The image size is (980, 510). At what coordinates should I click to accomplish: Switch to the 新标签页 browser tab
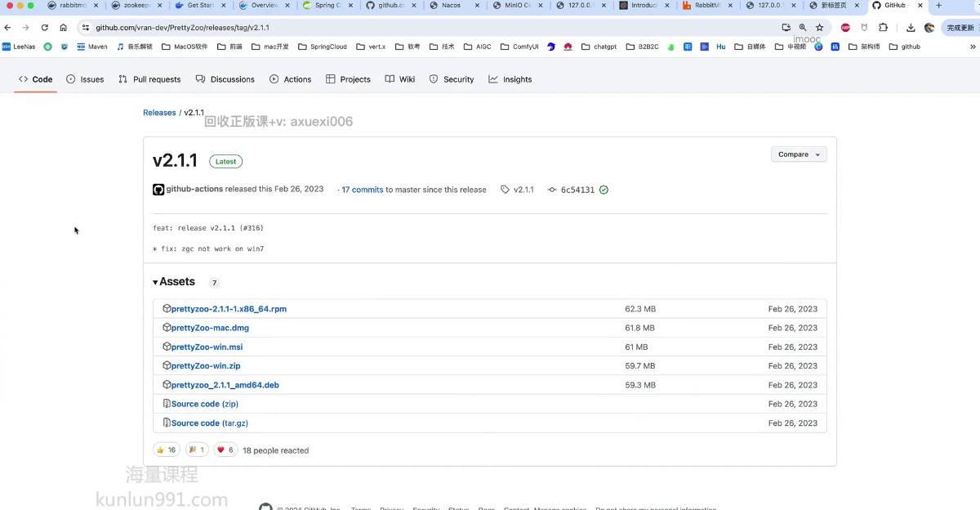pyautogui.click(x=833, y=5)
